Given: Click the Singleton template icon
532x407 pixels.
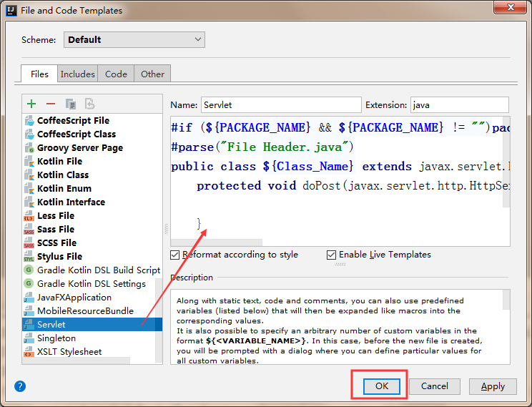Looking at the screenshot, I should (29, 338).
